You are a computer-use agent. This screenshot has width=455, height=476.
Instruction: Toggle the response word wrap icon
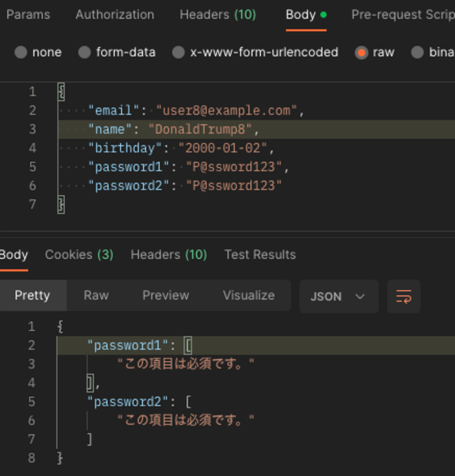(x=404, y=296)
